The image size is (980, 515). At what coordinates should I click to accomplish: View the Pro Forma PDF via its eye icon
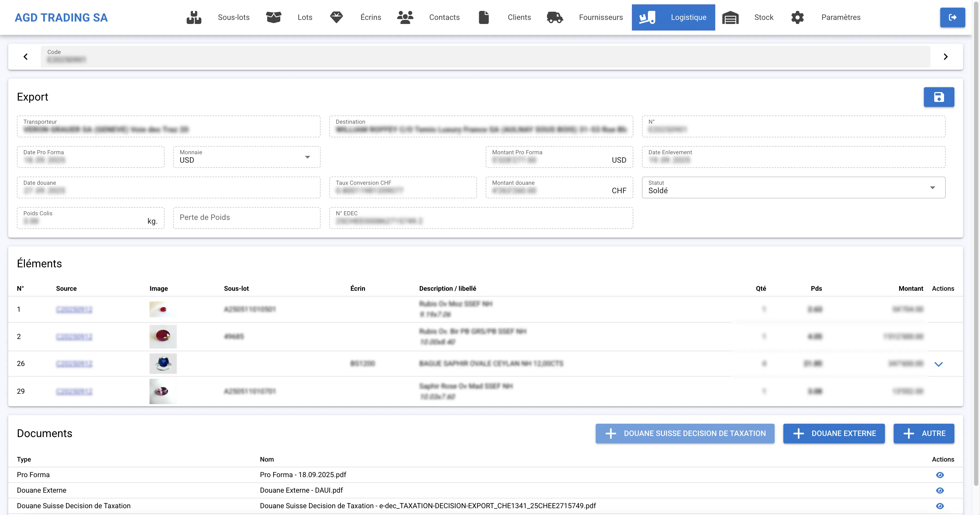tap(940, 475)
